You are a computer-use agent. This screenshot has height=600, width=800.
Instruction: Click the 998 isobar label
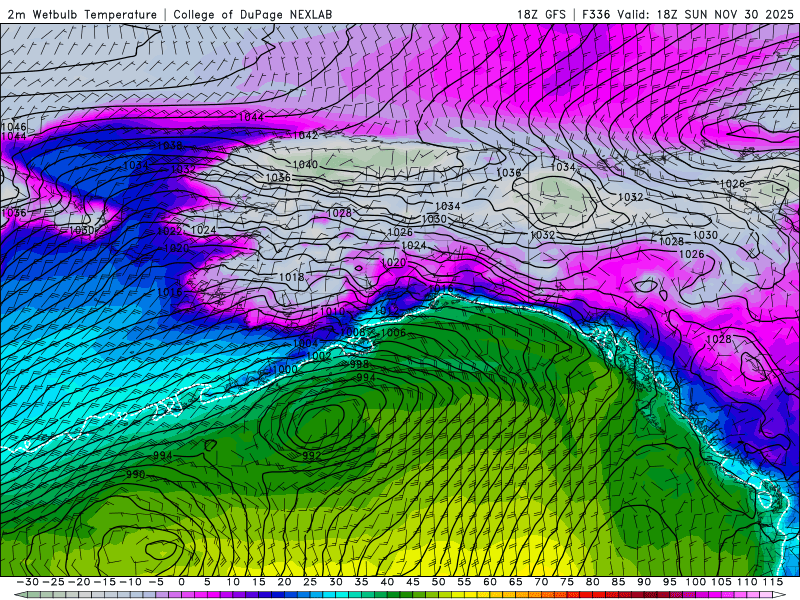pyautogui.click(x=359, y=364)
